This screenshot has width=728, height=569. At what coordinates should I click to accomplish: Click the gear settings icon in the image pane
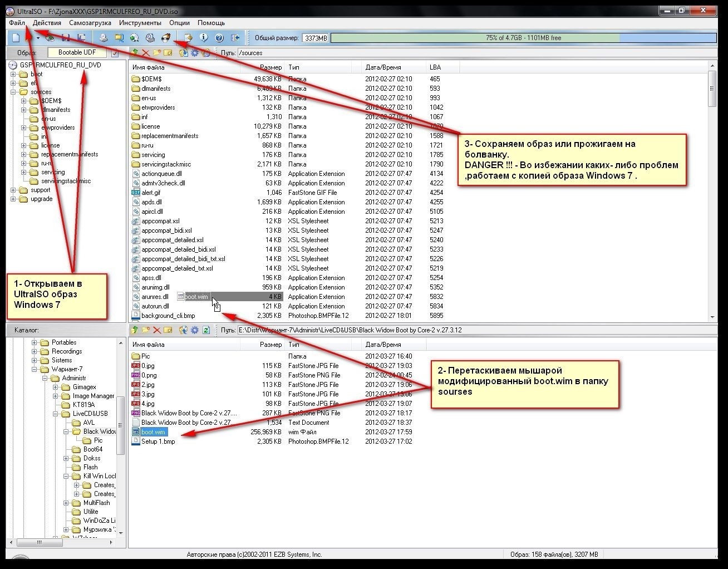coord(195,52)
